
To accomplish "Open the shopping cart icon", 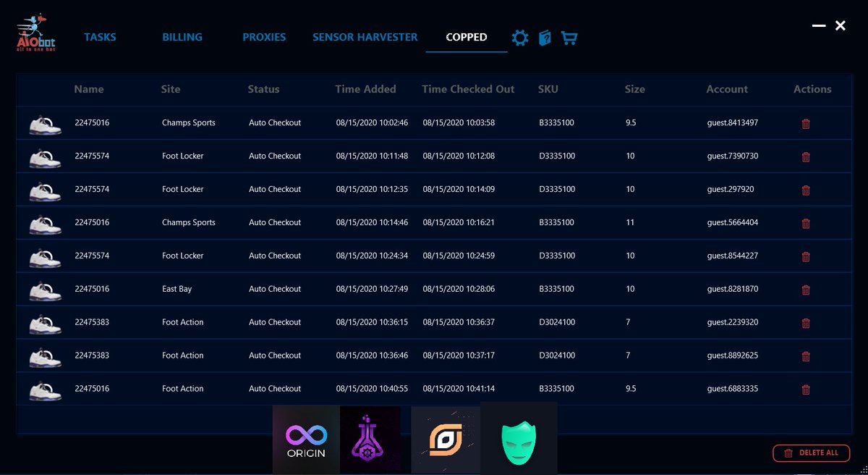I will (x=569, y=38).
